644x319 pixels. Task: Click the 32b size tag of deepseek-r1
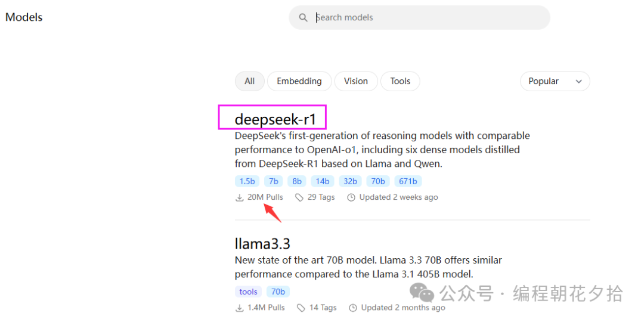(x=351, y=181)
